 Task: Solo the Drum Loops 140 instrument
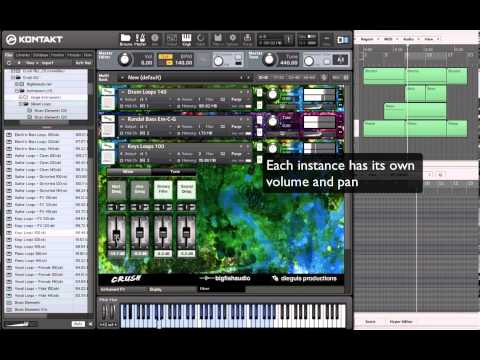point(260,92)
